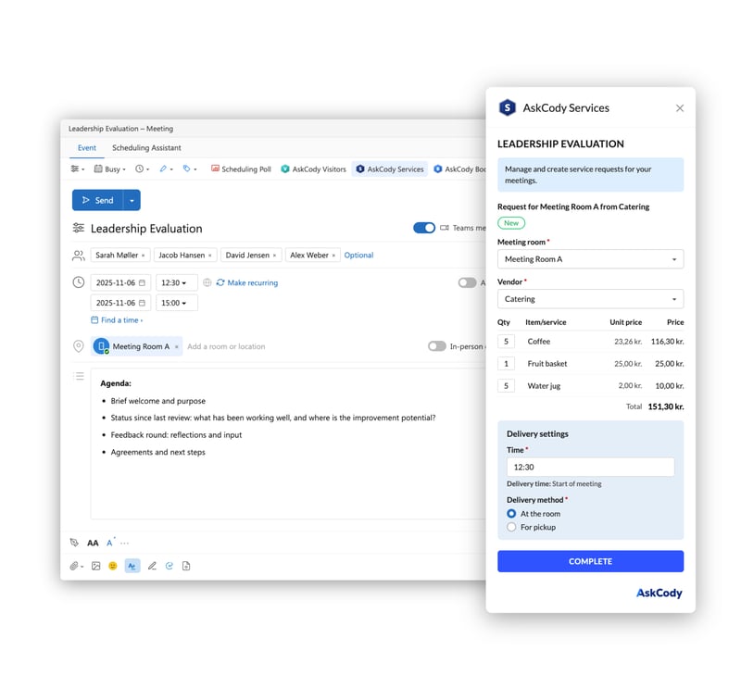
Task: Click the Send button
Action: [98, 200]
